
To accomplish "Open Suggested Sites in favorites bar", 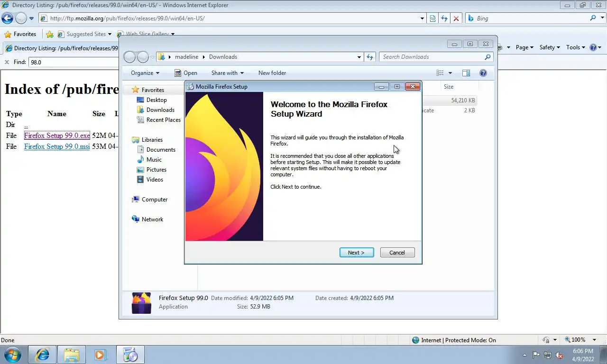I will pyautogui.click(x=84, y=34).
